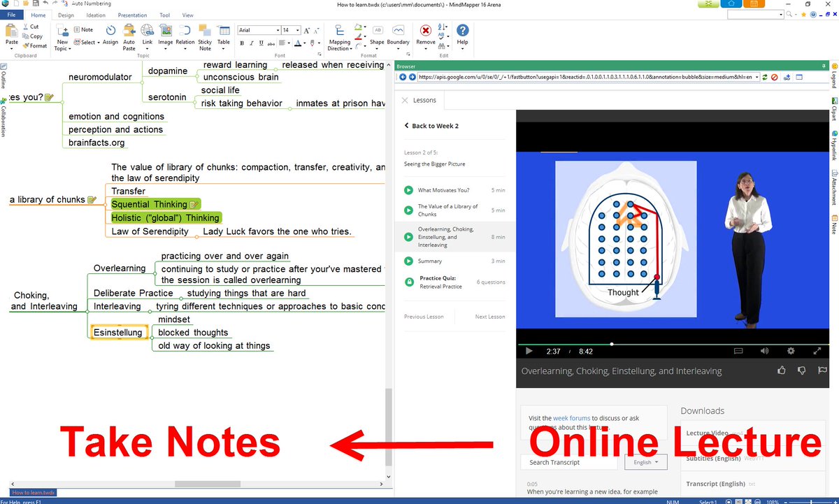Add a Sticky Note

(205, 37)
